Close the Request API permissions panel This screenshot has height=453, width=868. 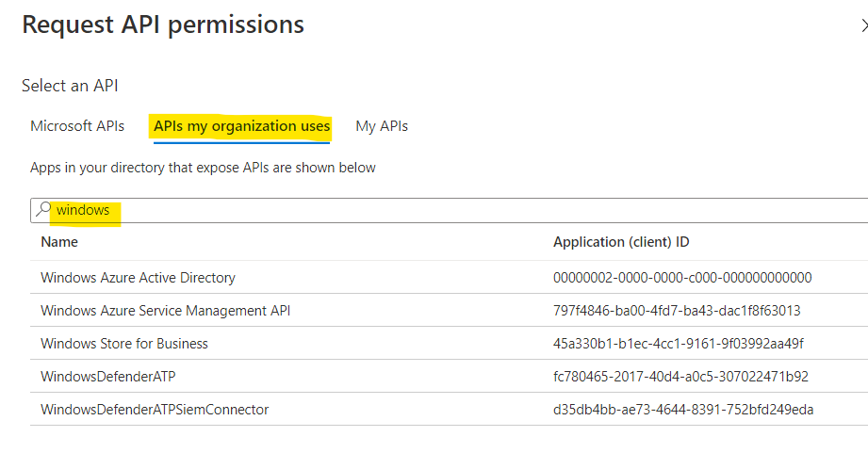click(864, 26)
